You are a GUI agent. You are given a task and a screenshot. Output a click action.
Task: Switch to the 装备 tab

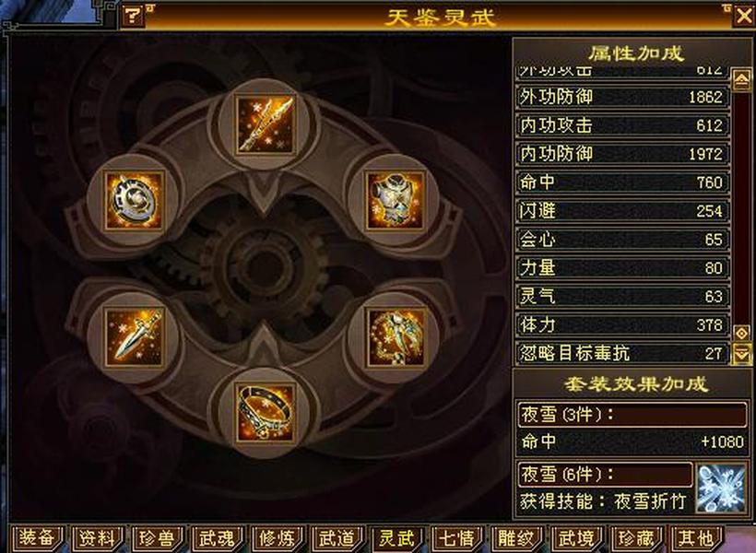pyautogui.click(x=36, y=538)
